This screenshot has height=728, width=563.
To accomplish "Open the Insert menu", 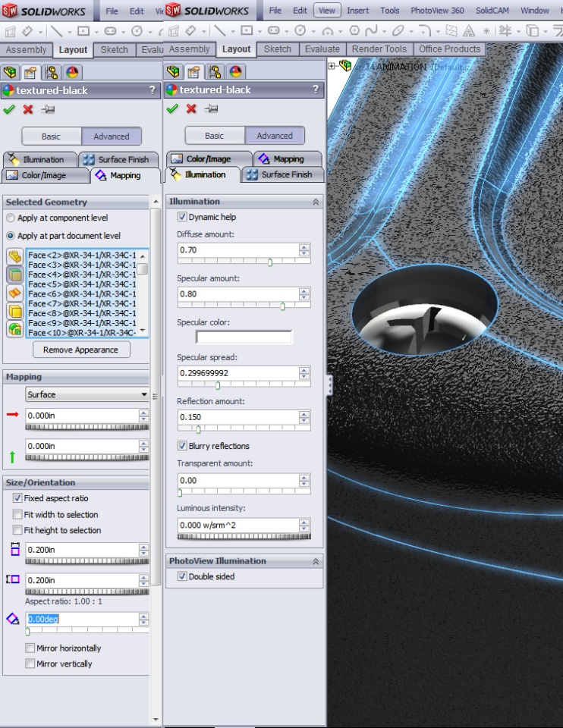I will tap(357, 10).
